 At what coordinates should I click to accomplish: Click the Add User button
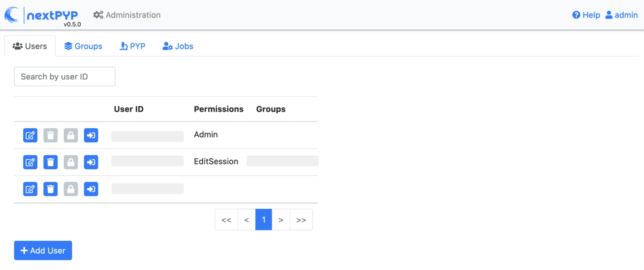43,251
